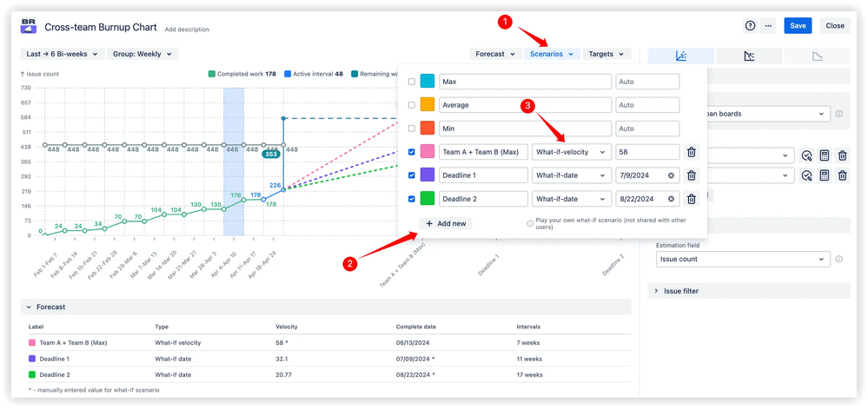This screenshot has width=868, height=409.
Task: Open the What-if-velocity type dropdown
Action: (x=570, y=152)
